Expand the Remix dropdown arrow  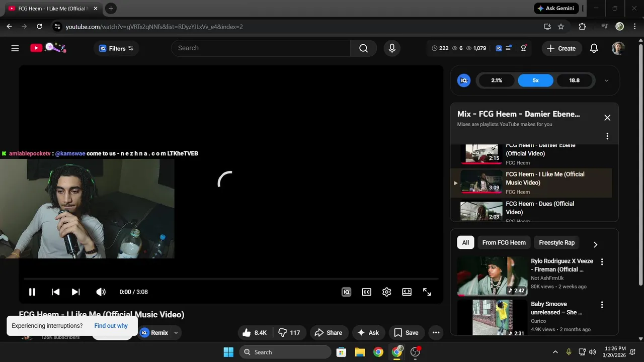coord(176,333)
